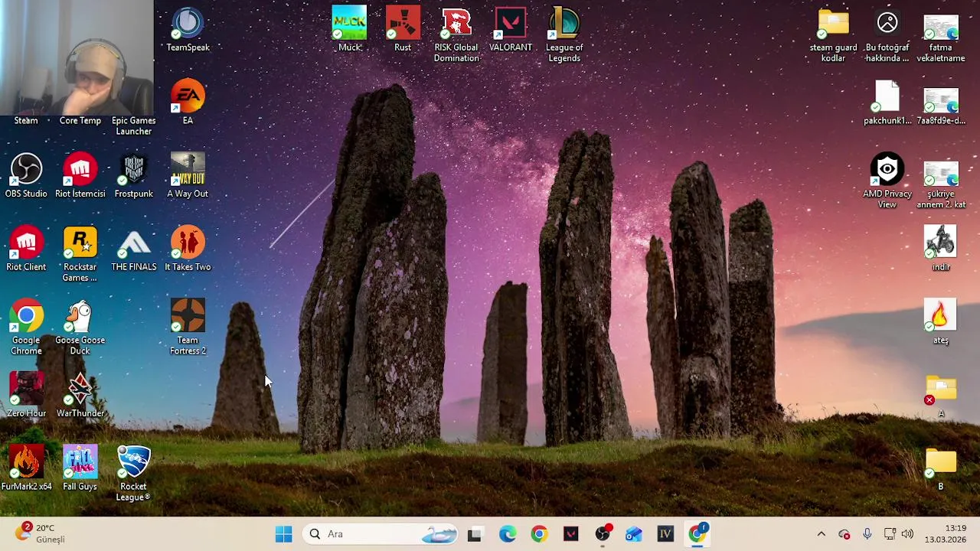The width and height of the screenshot is (980, 551).
Task: Click the cloud sync error tray icon
Action: click(x=844, y=534)
